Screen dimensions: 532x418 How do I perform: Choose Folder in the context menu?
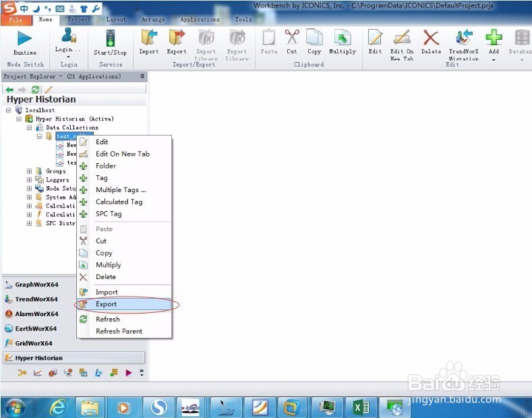coord(124,166)
